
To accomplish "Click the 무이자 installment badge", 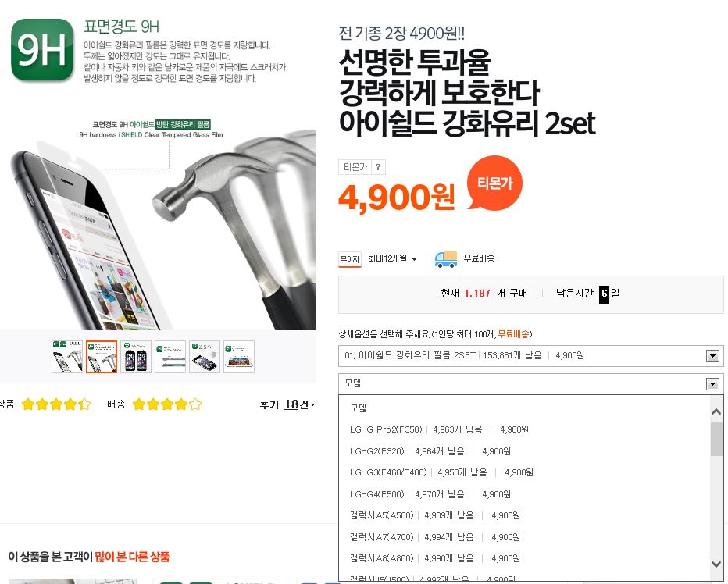I will (350, 259).
